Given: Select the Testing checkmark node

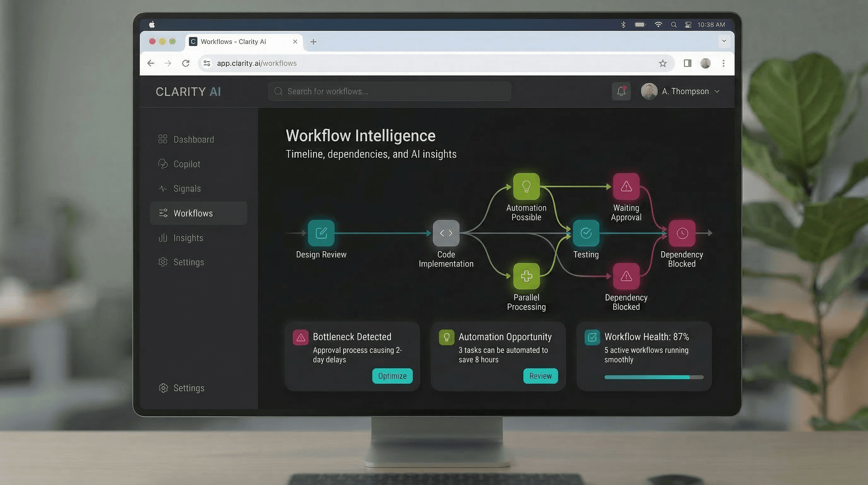Looking at the screenshot, I should 586,233.
